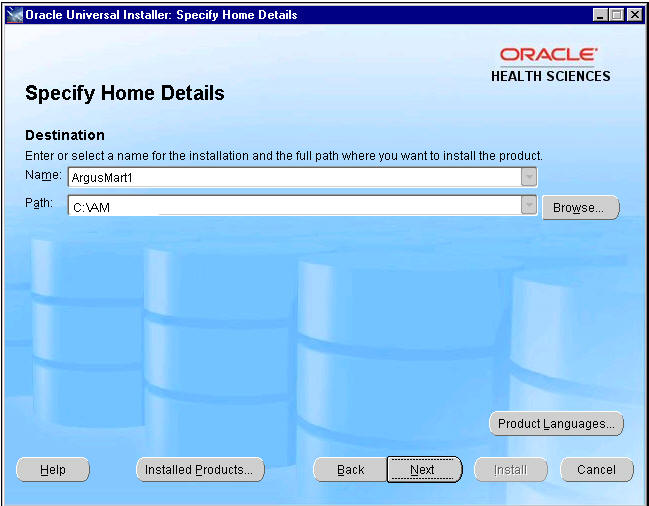Viewport: 649px width, 506px height.
Task: Click the Help button
Action: point(53,470)
